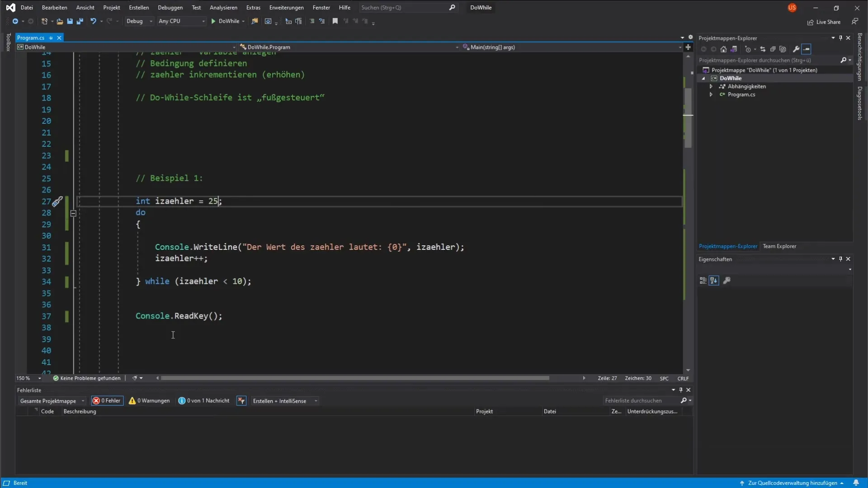
Task: Pin the Program.cs tab
Action: click(x=51, y=38)
